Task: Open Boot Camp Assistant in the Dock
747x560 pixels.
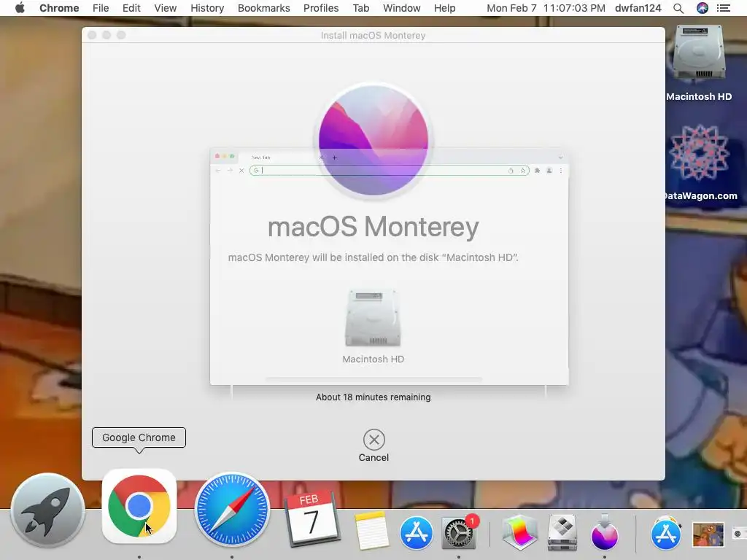Action: (x=562, y=532)
